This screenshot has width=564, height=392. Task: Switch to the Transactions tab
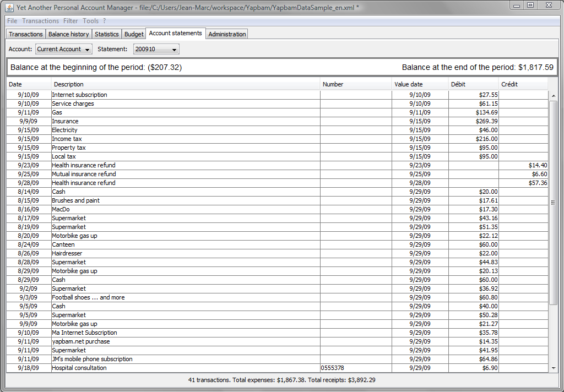(25, 34)
